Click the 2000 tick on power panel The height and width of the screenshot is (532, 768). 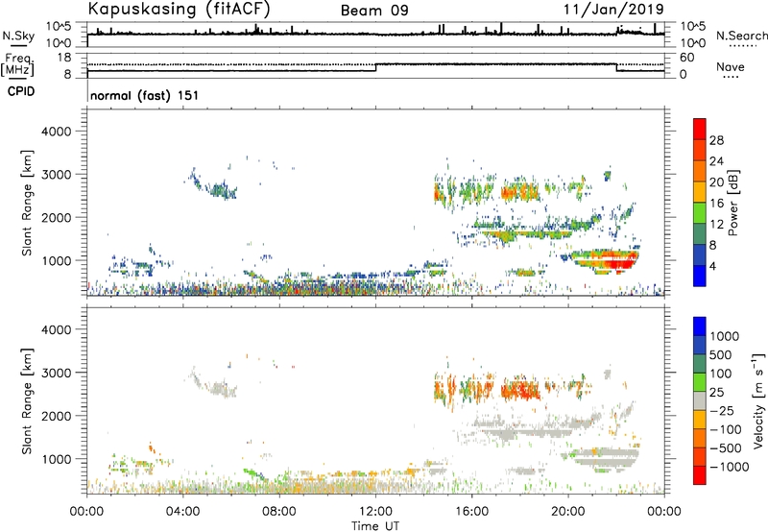pyautogui.click(x=56, y=217)
